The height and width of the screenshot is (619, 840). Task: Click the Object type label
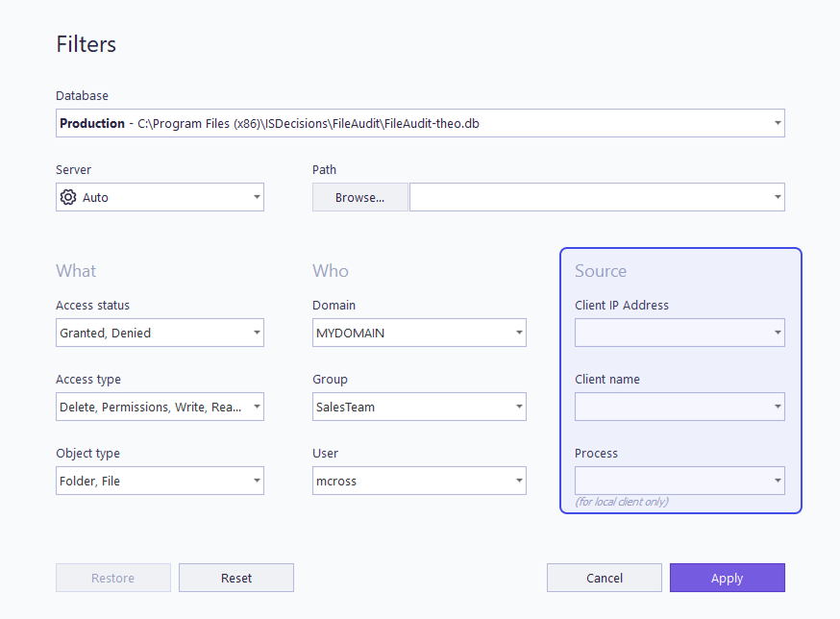tap(87, 454)
